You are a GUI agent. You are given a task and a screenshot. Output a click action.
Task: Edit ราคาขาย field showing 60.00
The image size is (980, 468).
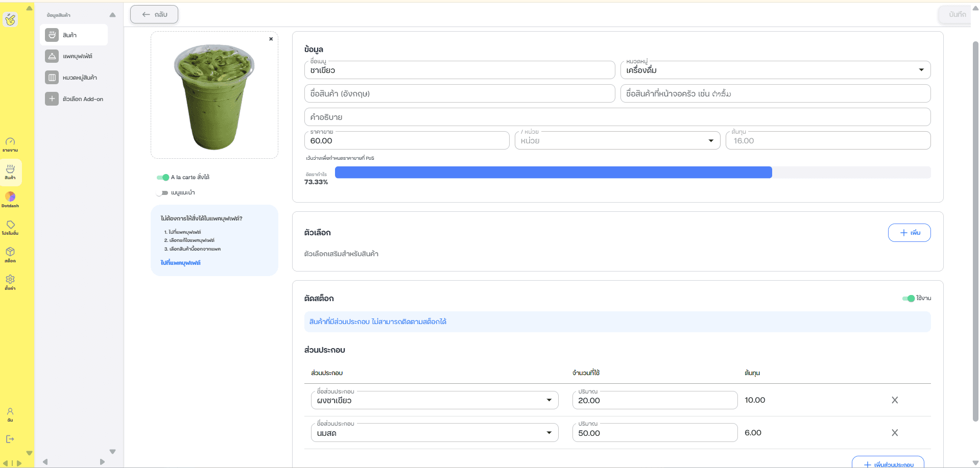pos(407,140)
